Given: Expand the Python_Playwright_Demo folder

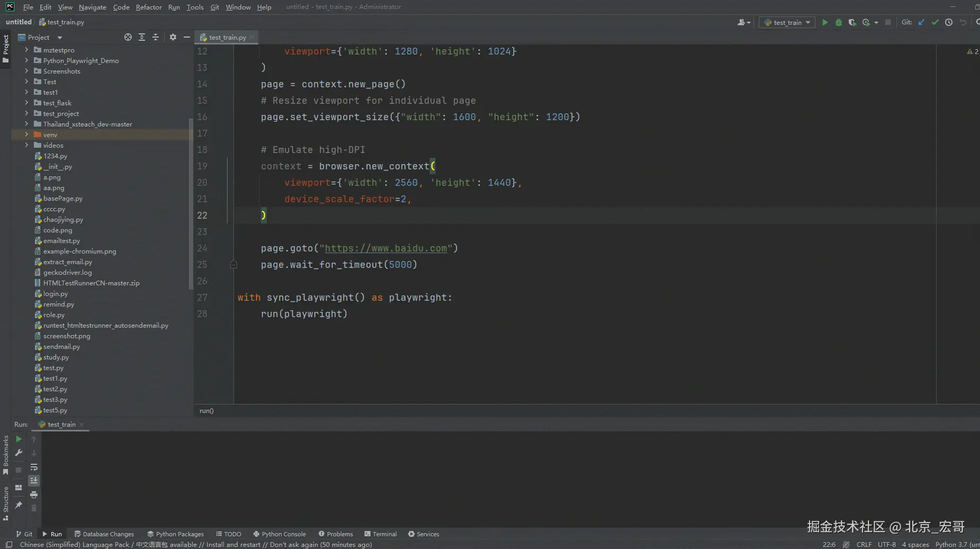Looking at the screenshot, I should pyautogui.click(x=26, y=60).
